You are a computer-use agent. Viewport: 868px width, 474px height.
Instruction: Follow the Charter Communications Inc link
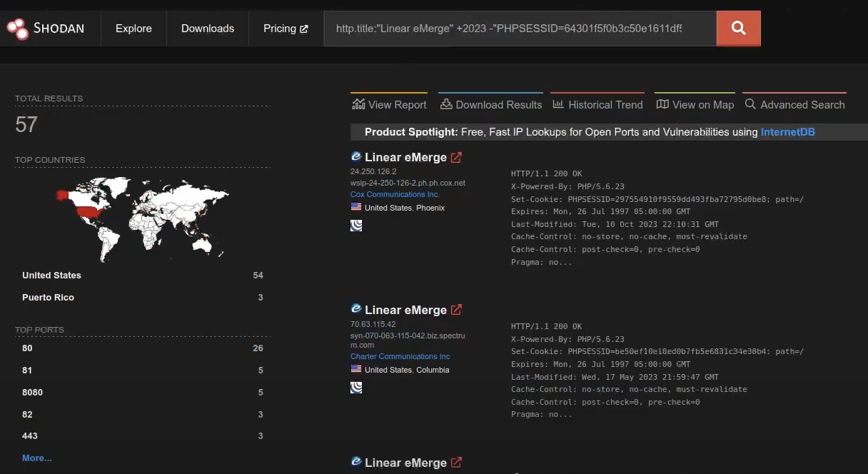(400, 356)
